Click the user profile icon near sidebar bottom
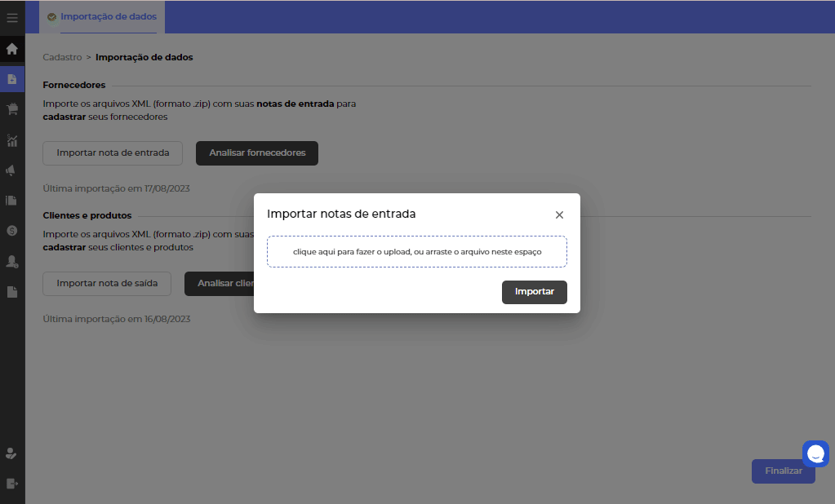This screenshot has width=835, height=504. (x=12, y=453)
